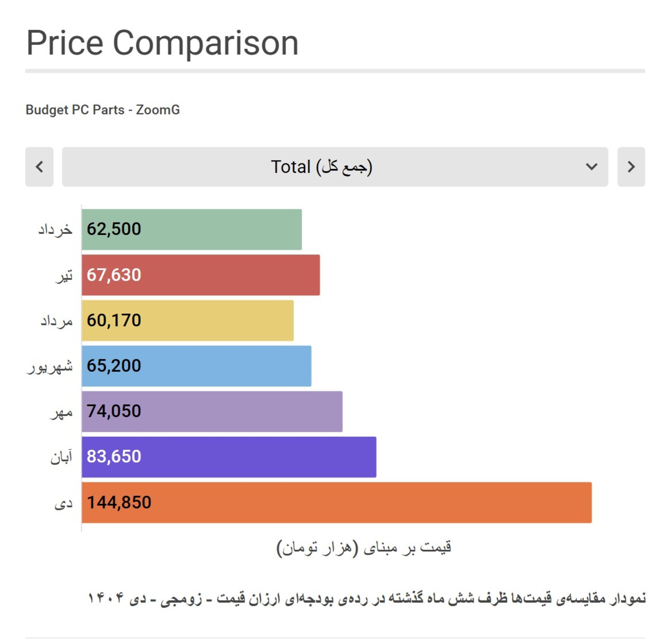This screenshot has height=644, width=671.
Task: Click the Persian chart caption below the graph
Action: (x=366, y=598)
